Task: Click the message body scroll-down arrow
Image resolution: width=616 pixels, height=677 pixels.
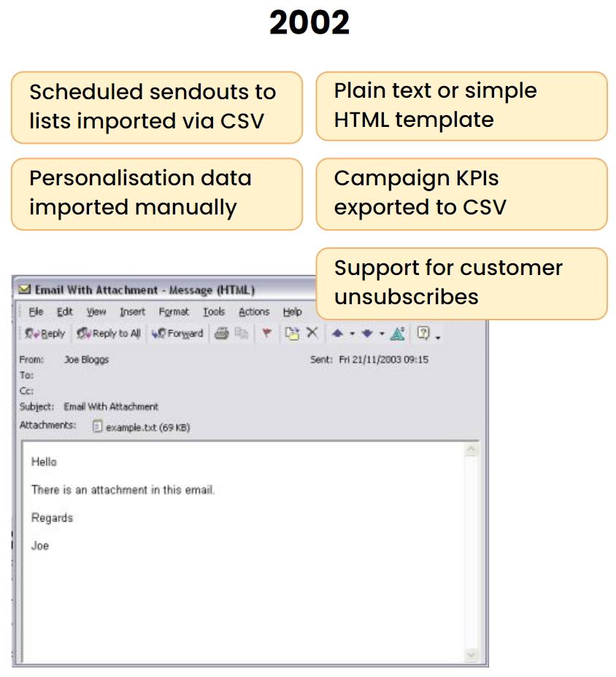Action: coord(471,656)
